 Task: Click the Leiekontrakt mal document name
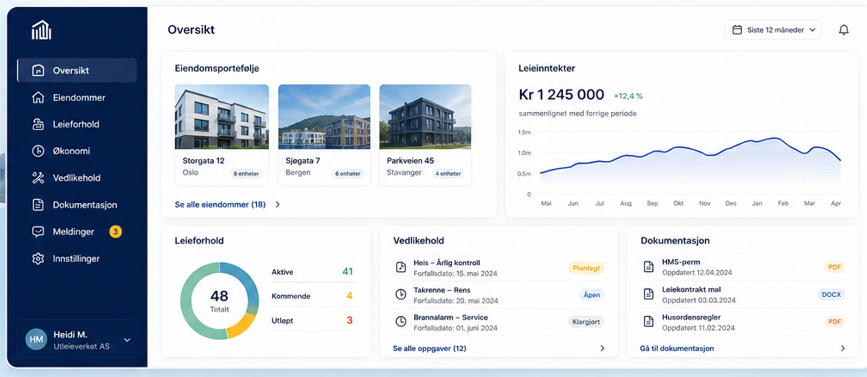(691, 290)
